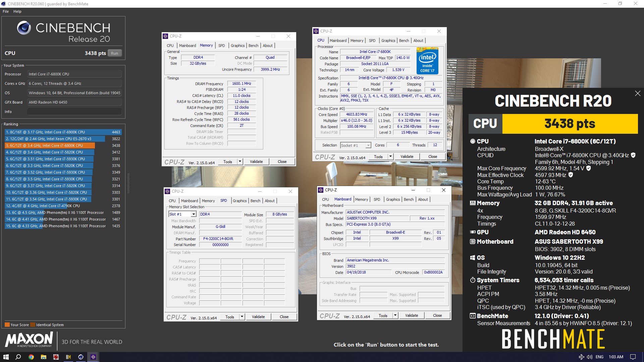
Task: Open the Slot #1 memory slot dropdown
Action: coord(194,214)
